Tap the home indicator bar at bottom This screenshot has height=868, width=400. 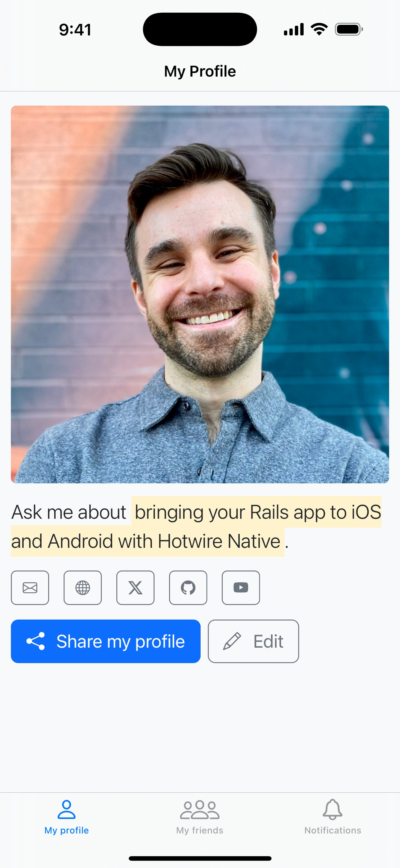pos(200,858)
